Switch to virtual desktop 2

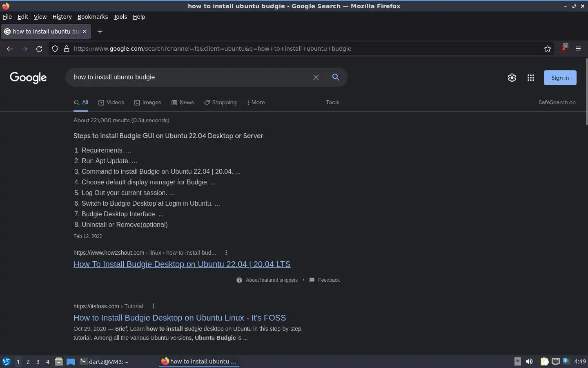click(28, 361)
